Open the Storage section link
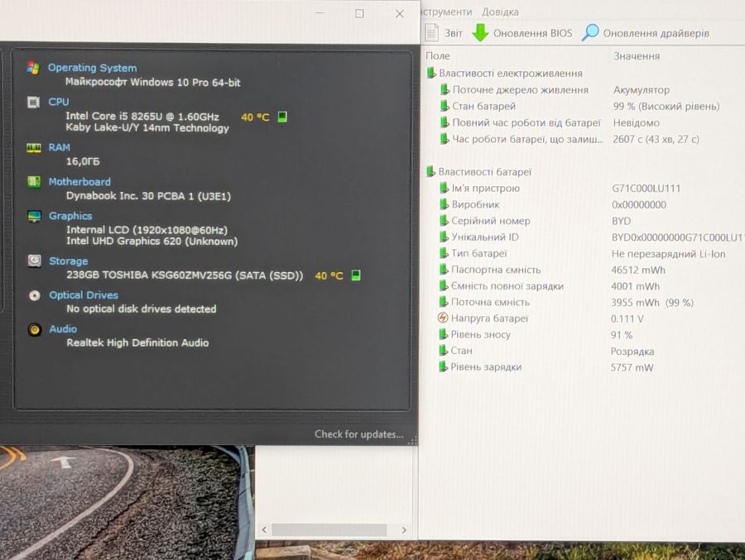The width and height of the screenshot is (745, 560). pos(69,261)
